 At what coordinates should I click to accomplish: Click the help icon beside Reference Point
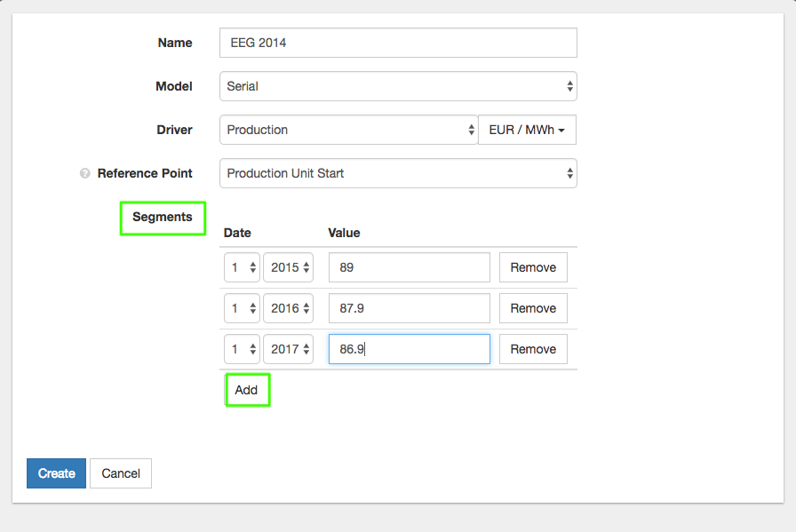click(x=85, y=174)
